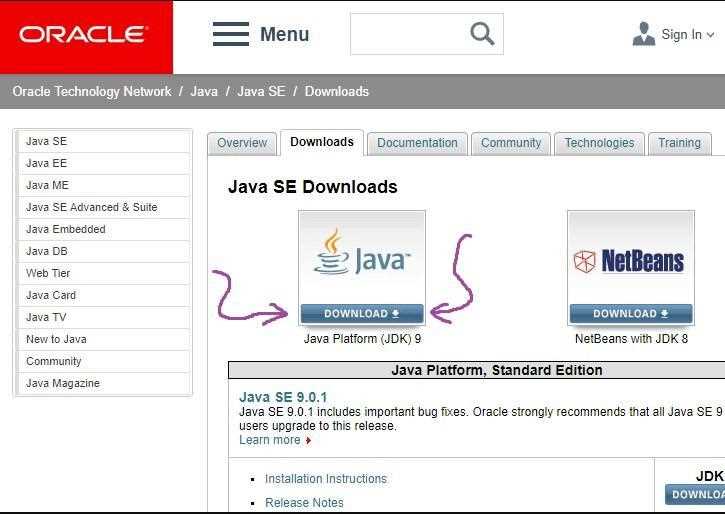Click the Learn more link
Image resolution: width=725 pixels, height=514 pixels.
(x=270, y=440)
